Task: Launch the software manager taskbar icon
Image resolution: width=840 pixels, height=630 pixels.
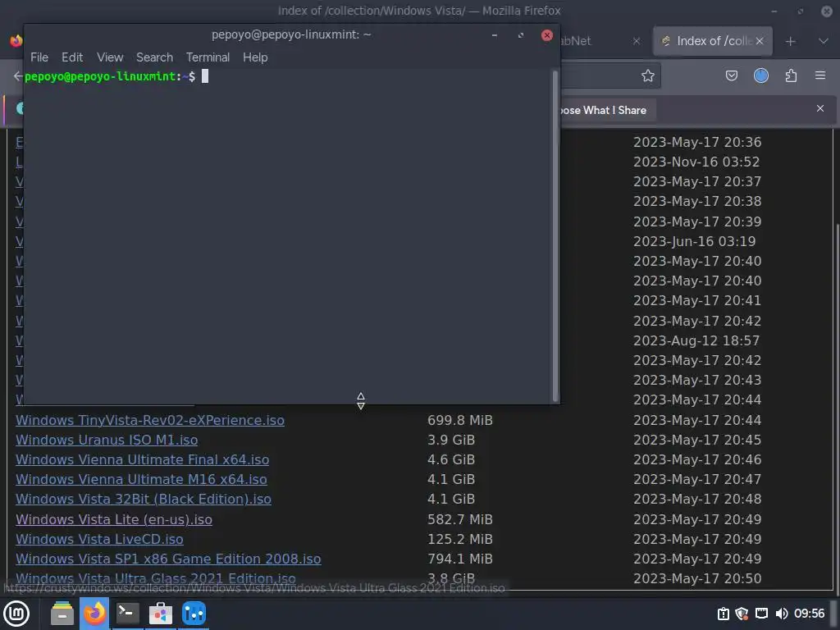Action: [161, 614]
